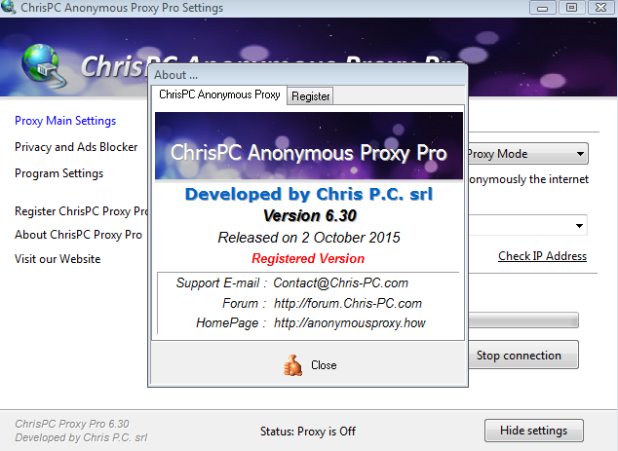618x451 pixels.
Task: Click the anonymousproxy.how homepage URL
Action: tap(350, 323)
